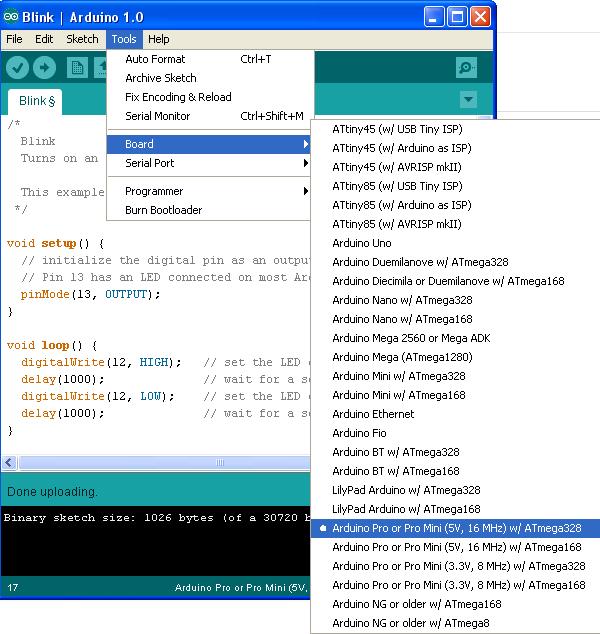The image size is (600, 634).
Task: Click the Arduino logo in title bar
Action: [11, 17]
